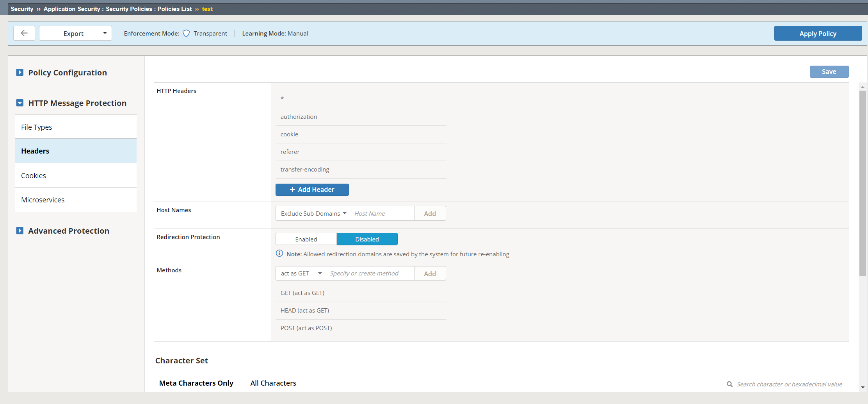Viewport: 868px width, 404px height.
Task: Open the cookie header entry
Action: click(x=361, y=134)
